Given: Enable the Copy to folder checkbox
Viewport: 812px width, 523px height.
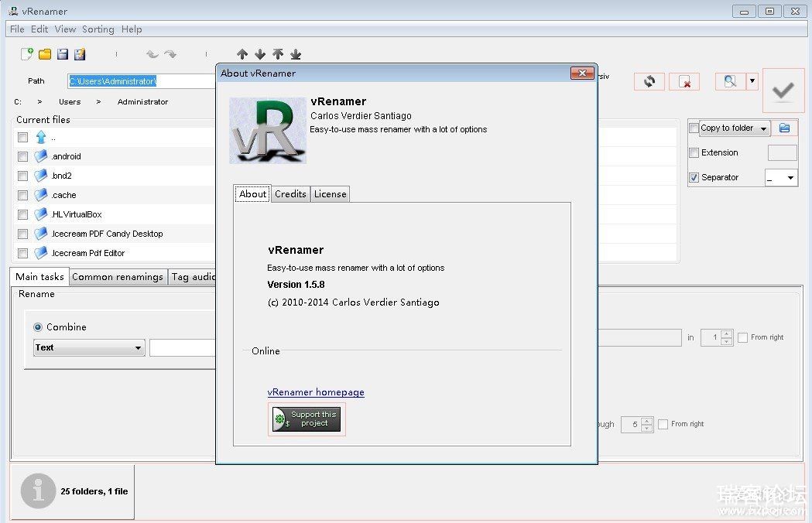Looking at the screenshot, I should pyautogui.click(x=694, y=128).
